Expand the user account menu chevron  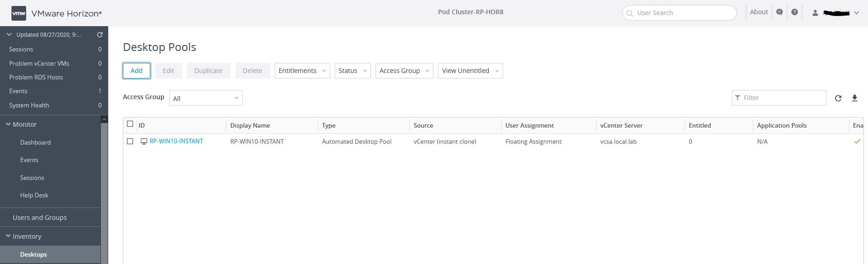point(856,13)
